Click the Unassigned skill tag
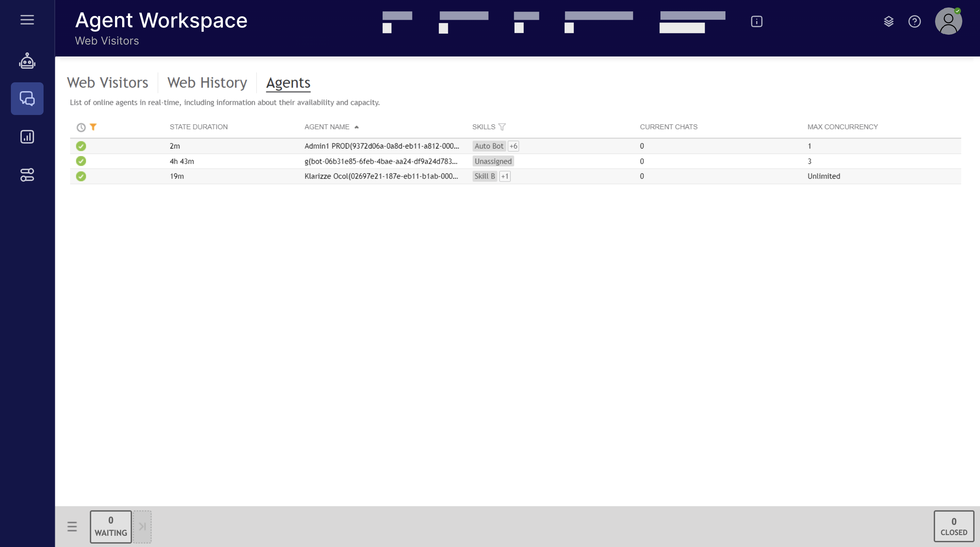The height and width of the screenshot is (547, 980). (493, 161)
